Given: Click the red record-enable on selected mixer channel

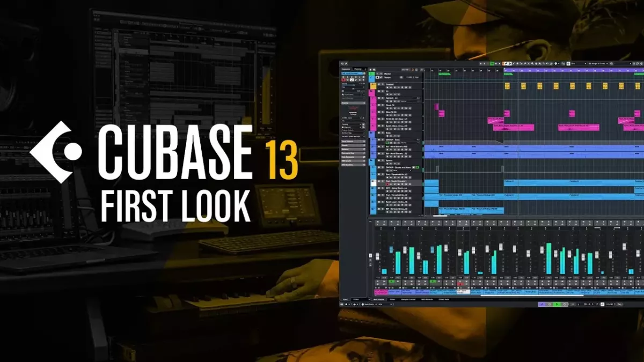Looking at the screenshot, I should click(460, 284).
